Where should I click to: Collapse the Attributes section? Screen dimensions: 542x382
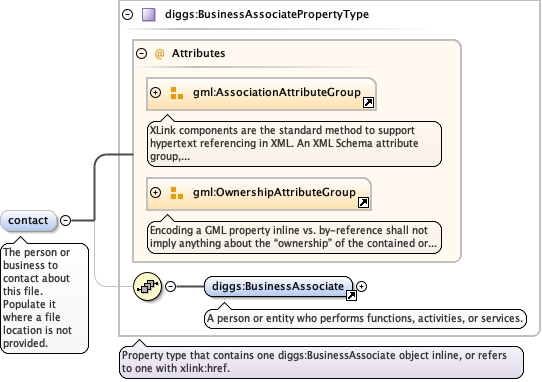tap(141, 54)
